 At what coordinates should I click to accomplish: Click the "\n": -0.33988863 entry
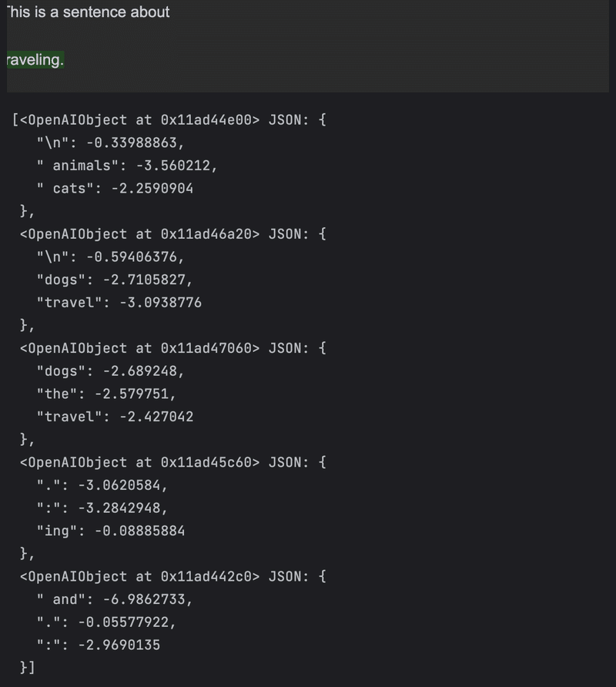[110, 142]
